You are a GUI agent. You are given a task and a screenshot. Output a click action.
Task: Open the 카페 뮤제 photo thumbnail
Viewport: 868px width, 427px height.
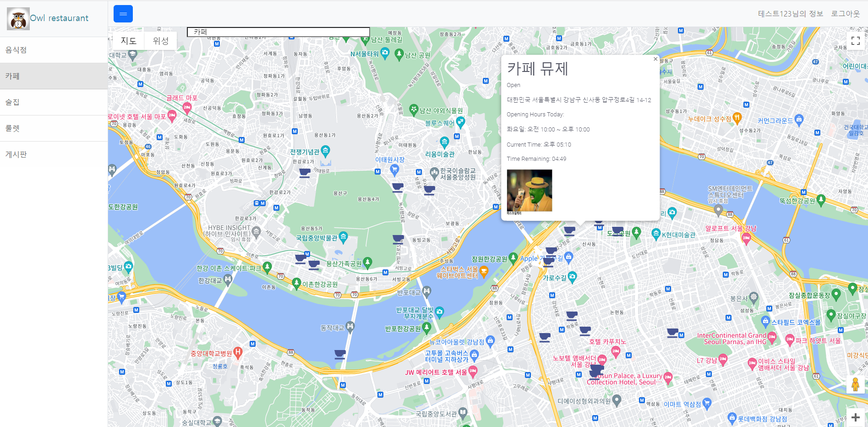point(530,191)
